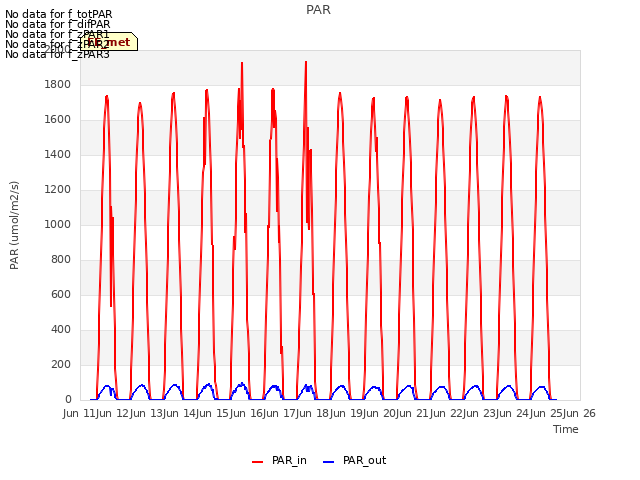The width and height of the screenshot is (640, 480).
Task: Click the 1400 y-axis tick label
Action: pyautogui.click(x=58, y=154)
